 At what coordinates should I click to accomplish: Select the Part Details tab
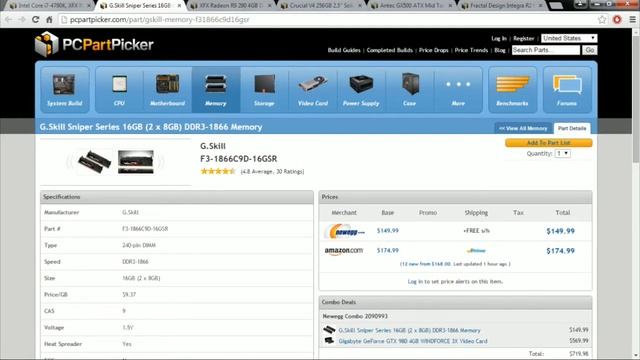tap(572, 128)
